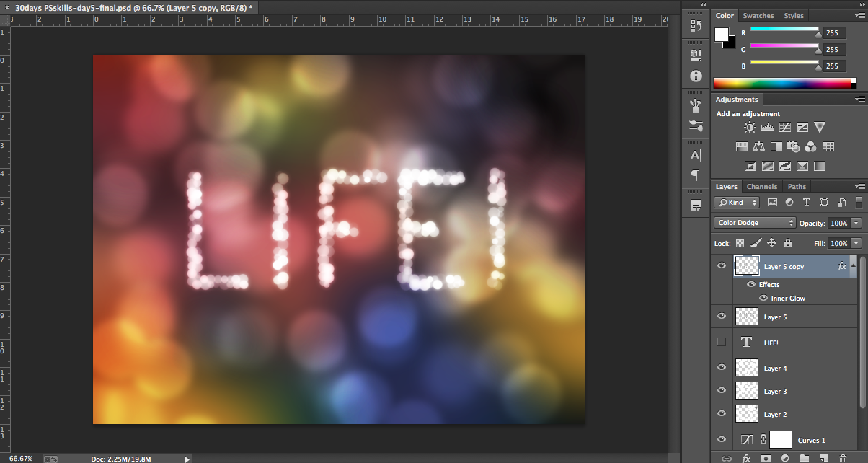The image size is (868, 463).
Task: Open the 3D panel icon
Action: (696, 54)
